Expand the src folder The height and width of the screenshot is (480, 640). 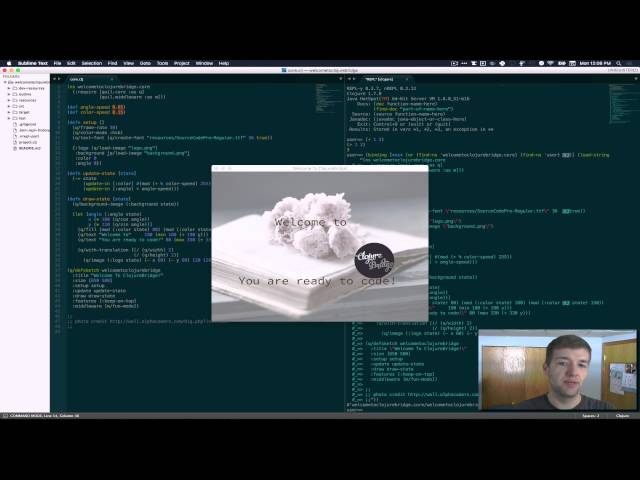tap(9, 106)
